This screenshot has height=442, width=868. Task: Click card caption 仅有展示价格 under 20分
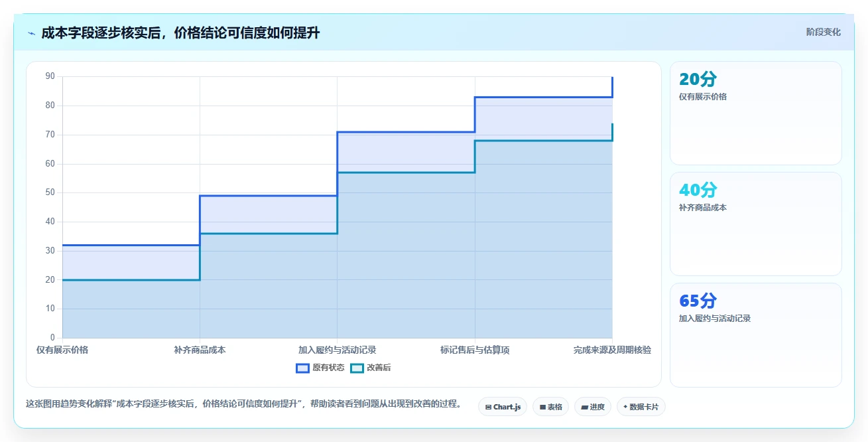pos(703,97)
